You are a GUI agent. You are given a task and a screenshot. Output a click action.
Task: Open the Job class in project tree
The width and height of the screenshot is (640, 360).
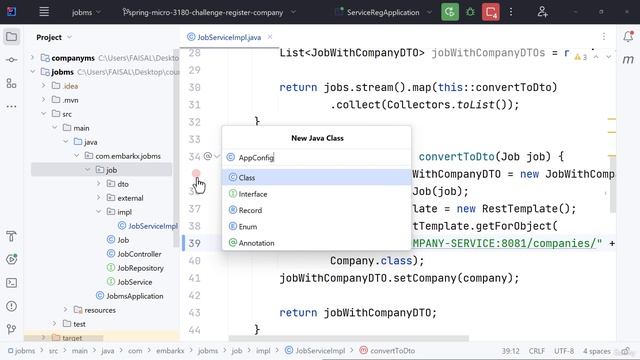(x=118, y=240)
